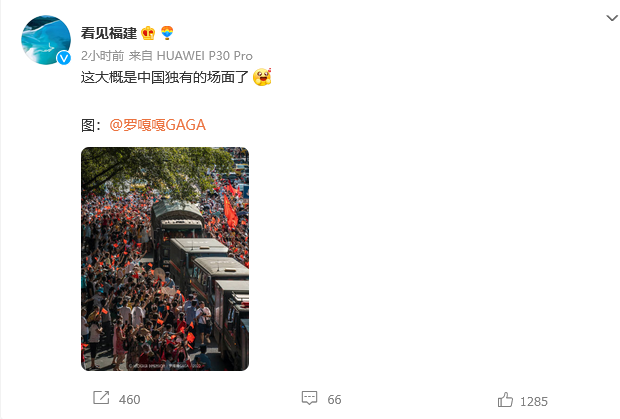
Task: Open the 看见福建 username link
Action: (109, 33)
